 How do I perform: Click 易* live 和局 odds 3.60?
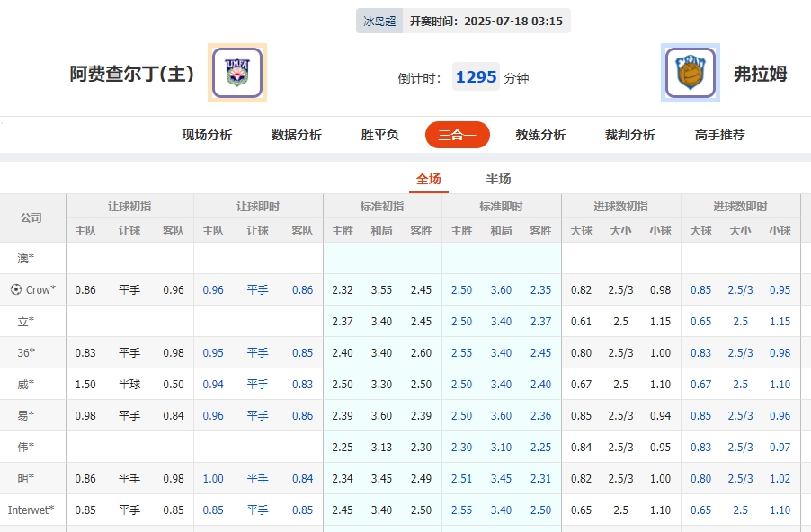coord(501,416)
